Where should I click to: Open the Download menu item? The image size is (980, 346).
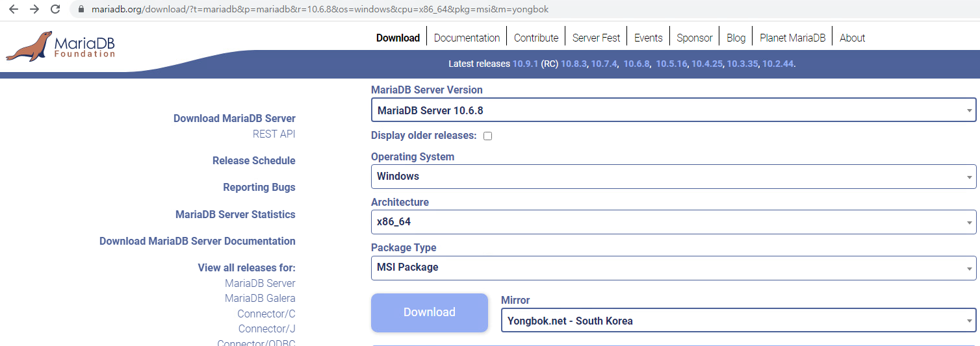pos(398,38)
